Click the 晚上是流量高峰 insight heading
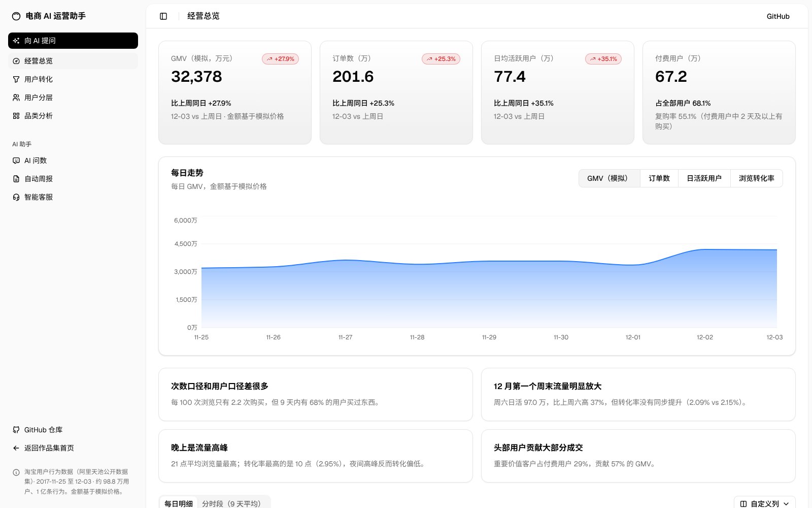The image size is (812, 508). coord(199,448)
